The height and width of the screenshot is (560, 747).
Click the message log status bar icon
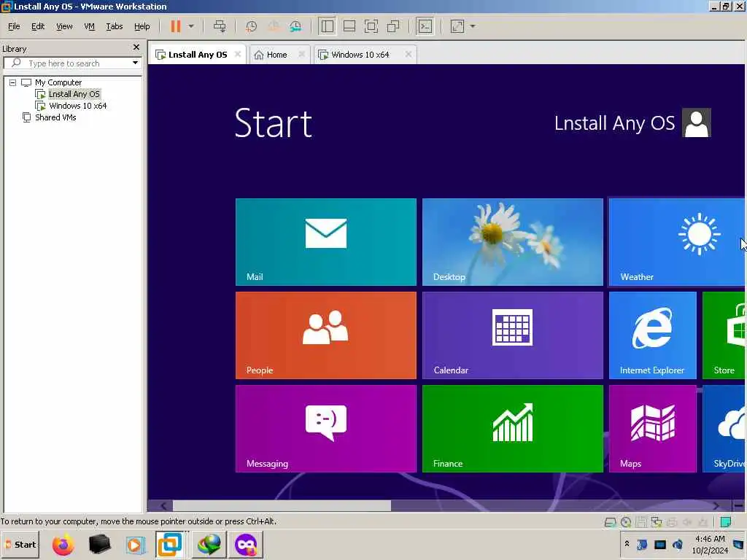tap(726, 522)
